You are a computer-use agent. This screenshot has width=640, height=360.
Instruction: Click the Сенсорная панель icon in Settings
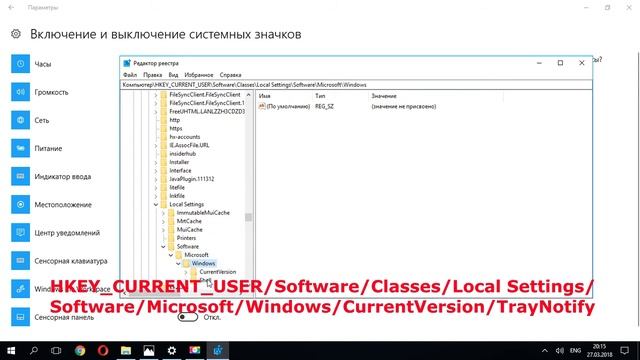tap(20, 317)
